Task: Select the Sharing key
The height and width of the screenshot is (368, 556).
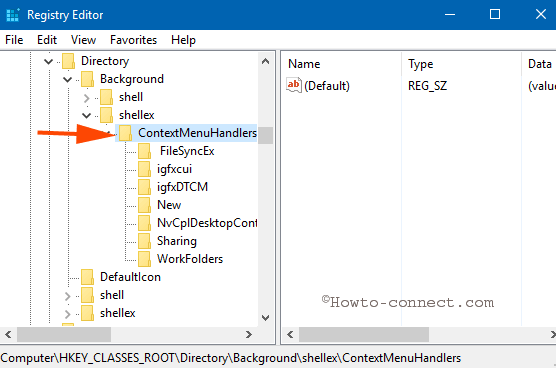Action: [177, 241]
